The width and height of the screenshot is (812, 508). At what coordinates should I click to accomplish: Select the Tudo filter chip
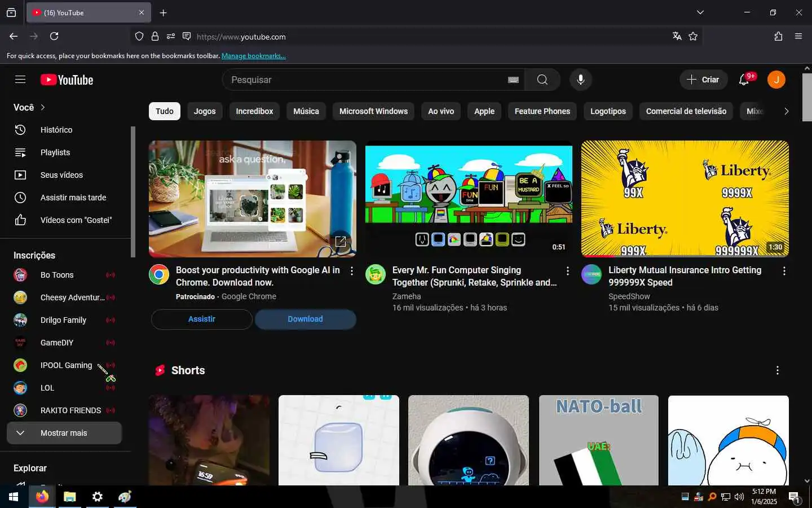165,111
